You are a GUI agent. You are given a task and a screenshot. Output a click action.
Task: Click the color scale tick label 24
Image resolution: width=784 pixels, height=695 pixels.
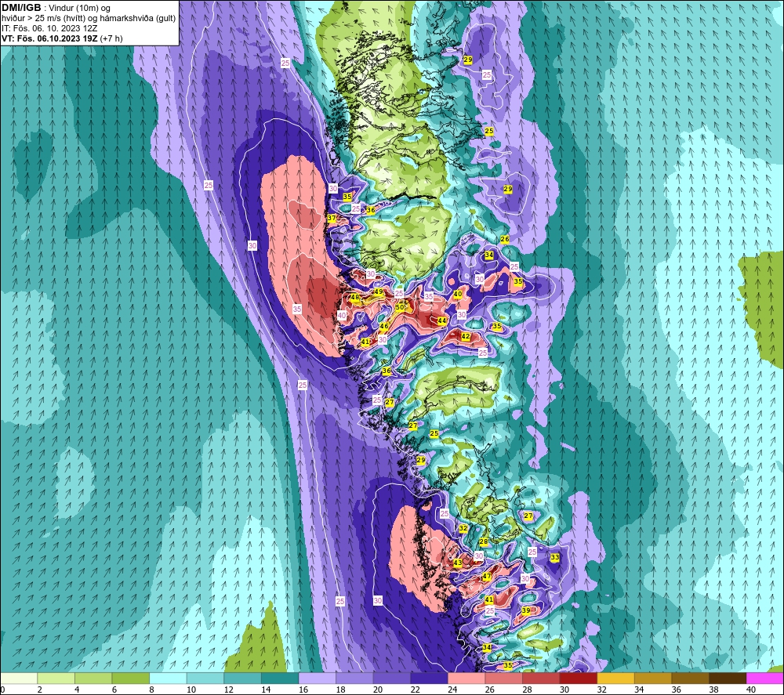(x=452, y=690)
